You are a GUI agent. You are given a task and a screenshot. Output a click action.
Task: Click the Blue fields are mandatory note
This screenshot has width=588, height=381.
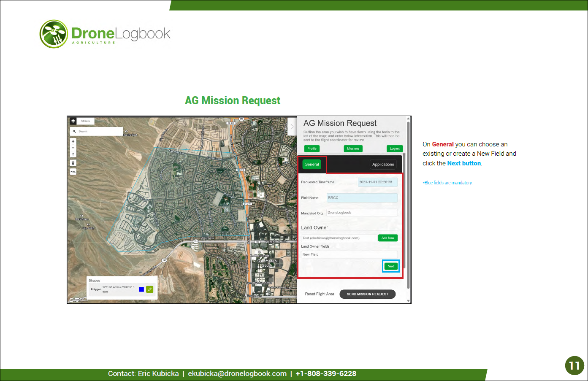tap(447, 183)
